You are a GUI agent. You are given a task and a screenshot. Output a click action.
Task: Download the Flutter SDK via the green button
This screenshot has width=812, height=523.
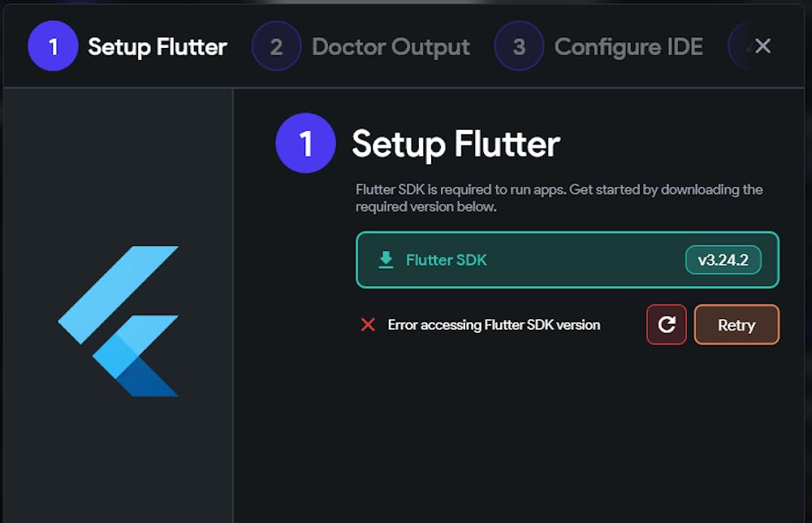point(568,259)
